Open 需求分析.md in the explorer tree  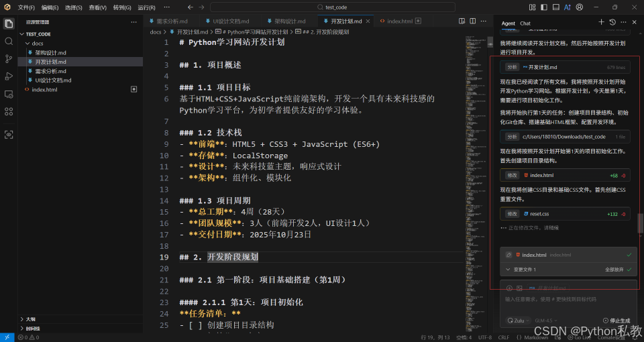50,71
